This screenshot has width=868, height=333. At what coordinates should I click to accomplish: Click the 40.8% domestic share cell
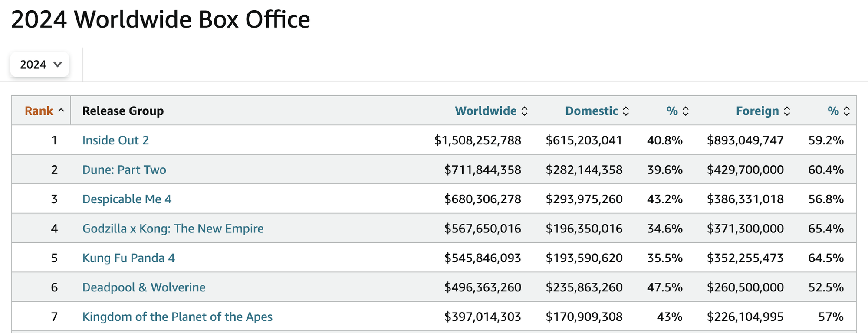click(665, 140)
